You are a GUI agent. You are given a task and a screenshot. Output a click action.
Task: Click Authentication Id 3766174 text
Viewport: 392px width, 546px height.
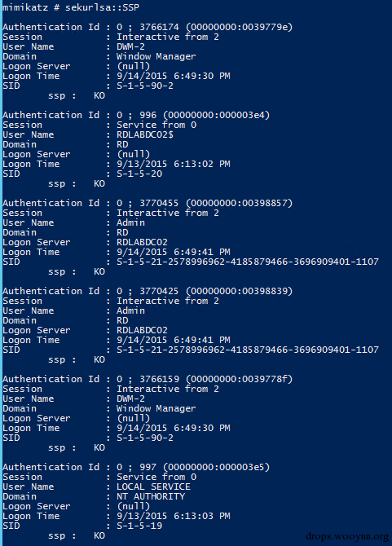pyautogui.click(x=148, y=27)
